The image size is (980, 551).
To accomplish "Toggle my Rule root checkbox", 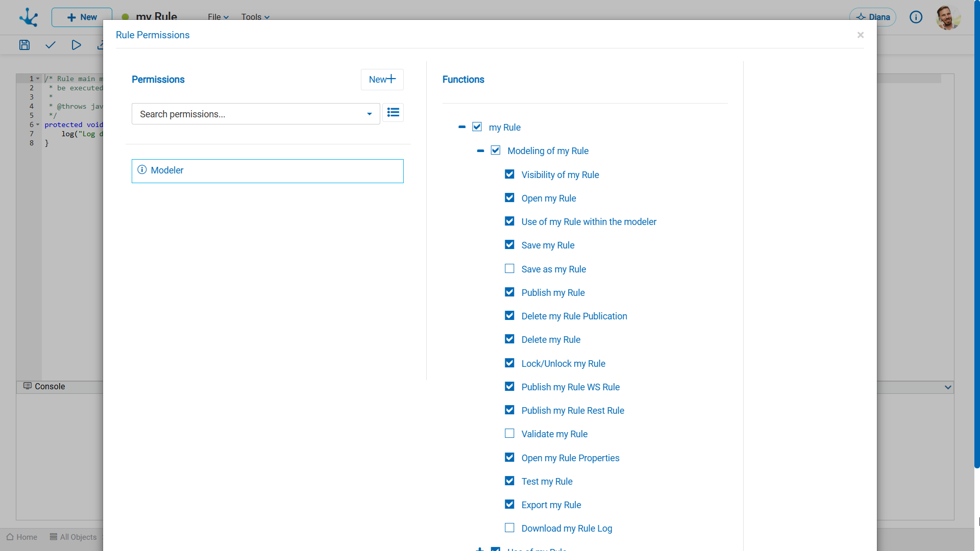I will click(477, 127).
